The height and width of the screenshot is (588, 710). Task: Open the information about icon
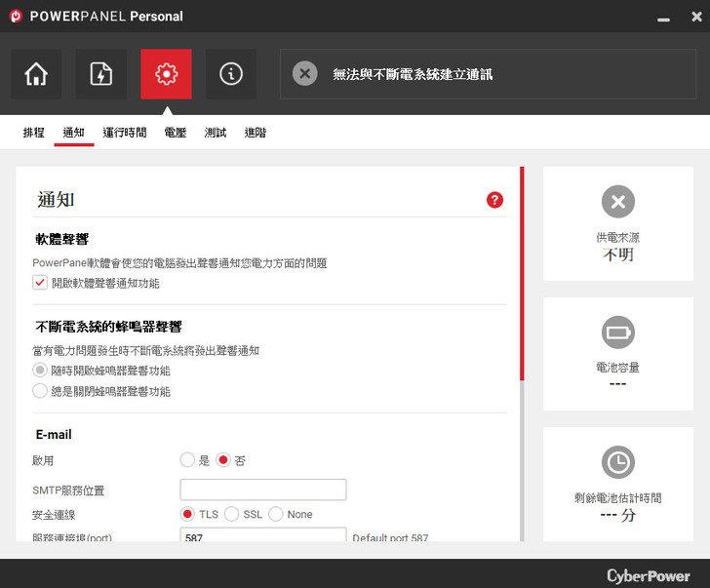[231, 74]
